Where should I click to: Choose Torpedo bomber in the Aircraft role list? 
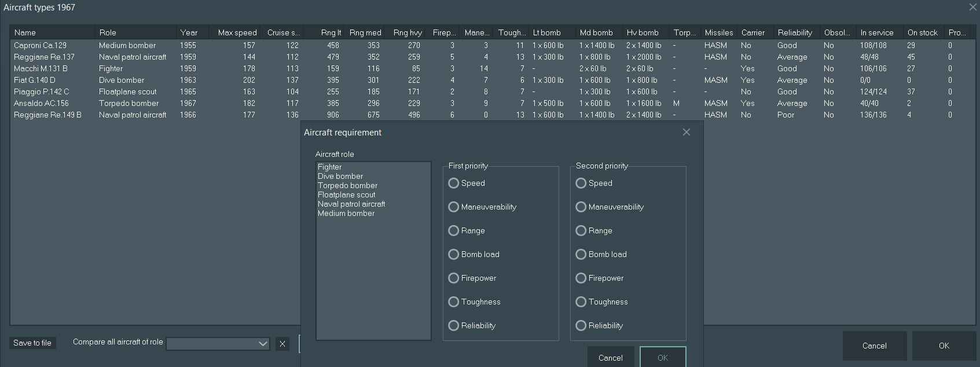pos(373,185)
